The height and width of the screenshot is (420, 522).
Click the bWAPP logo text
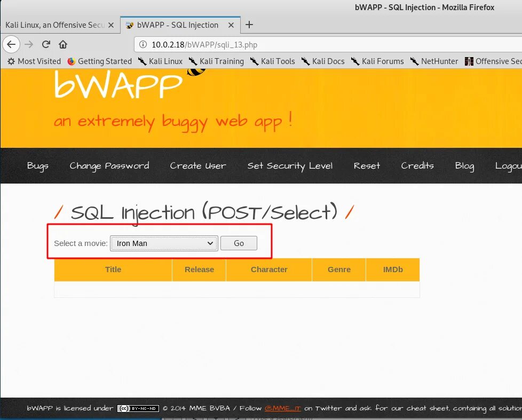[118, 84]
